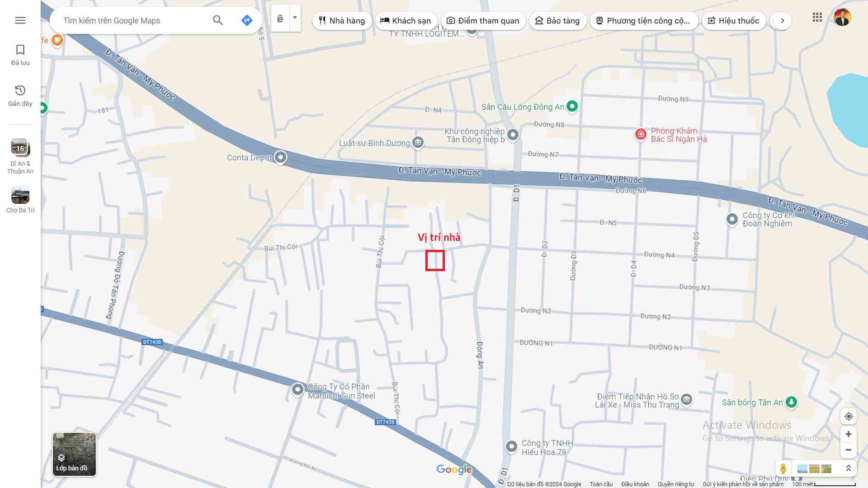Open Chợ Ba Tri recent thumbnail

[x=20, y=195]
